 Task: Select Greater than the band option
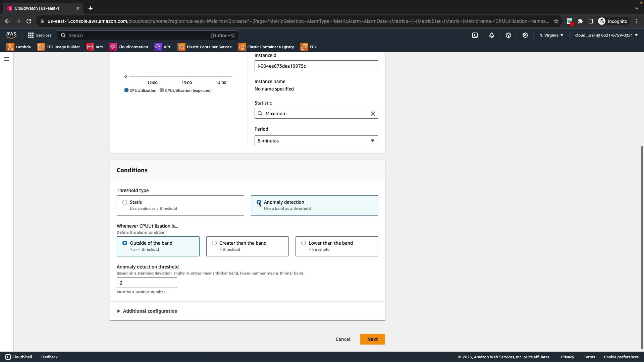pos(214,243)
